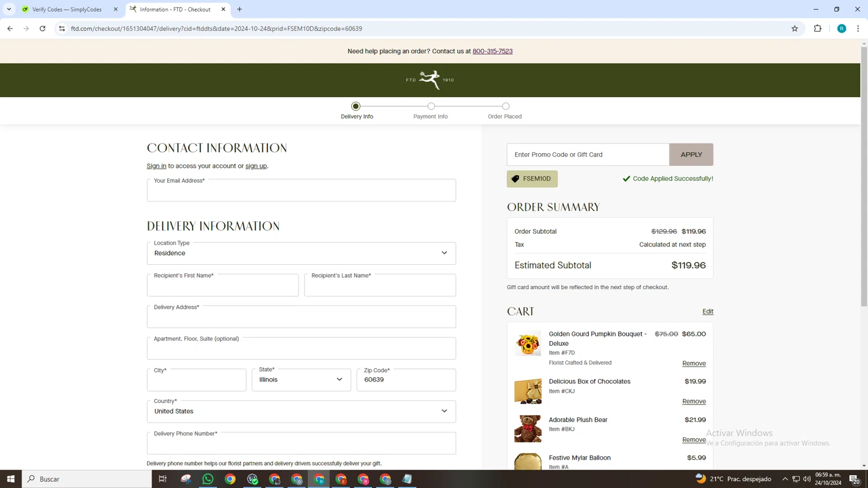The width and height of the screenshot is (868, 488).
Task: Click the taskbar clock and date
Action: point(828,479)
